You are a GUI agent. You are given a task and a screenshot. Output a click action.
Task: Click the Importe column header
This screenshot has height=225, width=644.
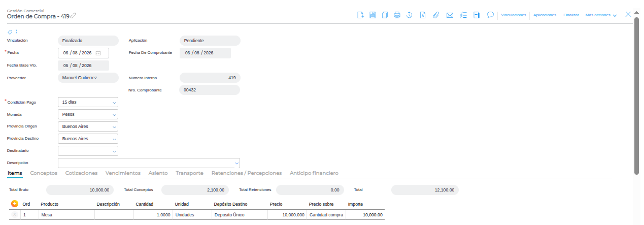pyautogui.click(x=355, y=204)
